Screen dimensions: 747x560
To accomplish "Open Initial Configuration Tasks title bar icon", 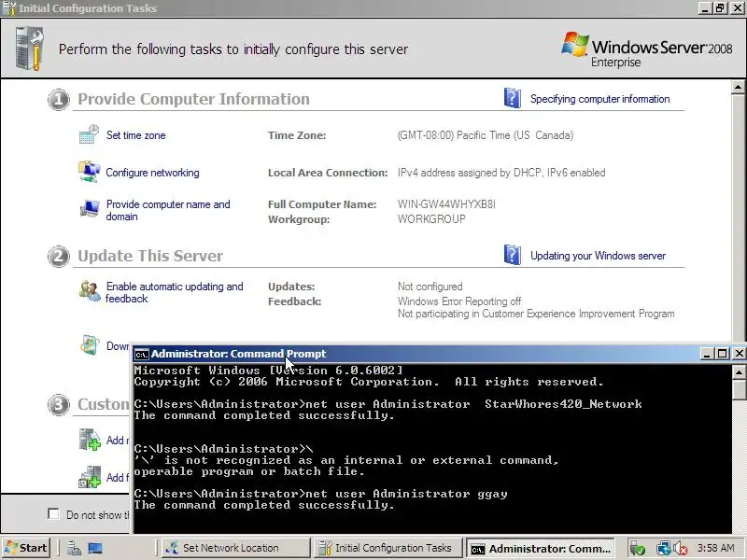I will [9, 8].
